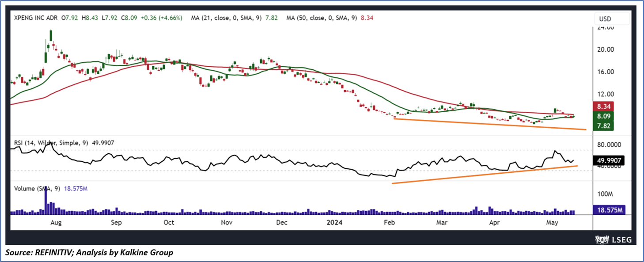Click the Nov label on time axis
The height and width of the screenshot is (262, 644).
[227, 222]
